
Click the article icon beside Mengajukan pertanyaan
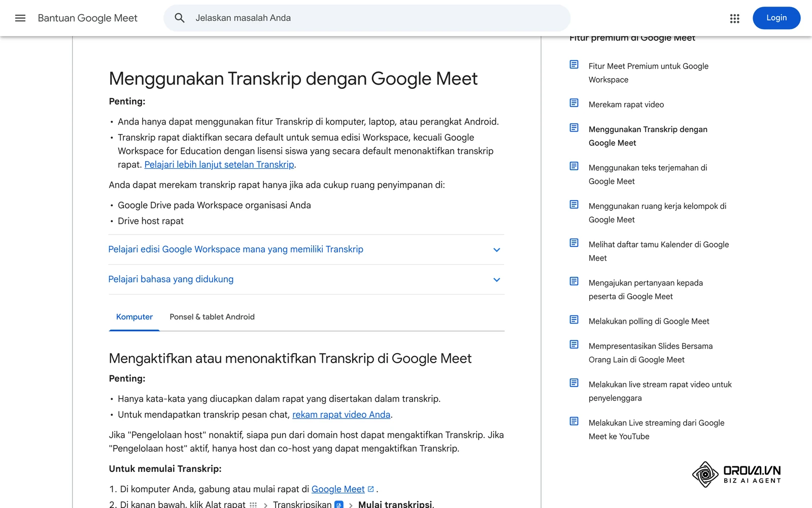[x=574, y=281]
